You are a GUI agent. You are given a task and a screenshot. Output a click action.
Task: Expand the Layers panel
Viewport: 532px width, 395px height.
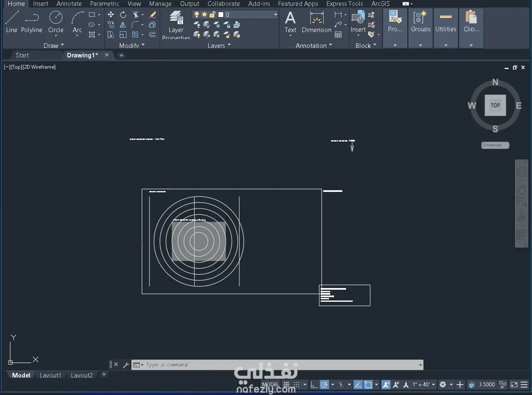219,45
